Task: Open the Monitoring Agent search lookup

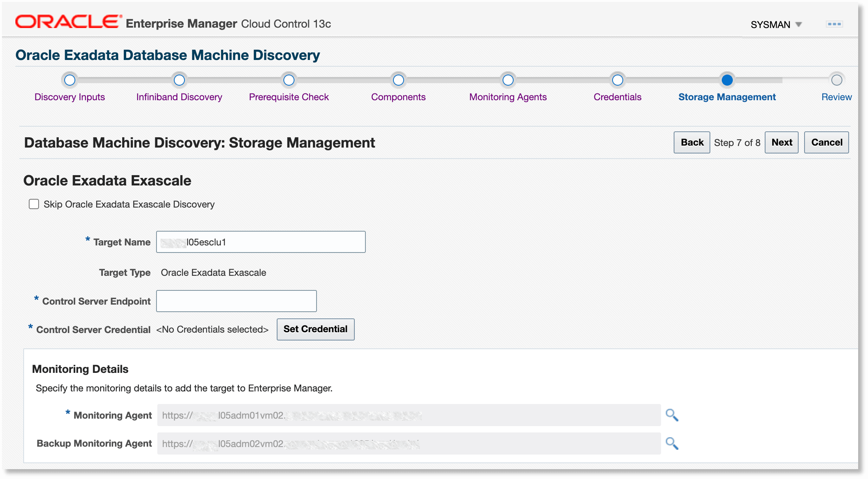Action: (x=672, y=415)
